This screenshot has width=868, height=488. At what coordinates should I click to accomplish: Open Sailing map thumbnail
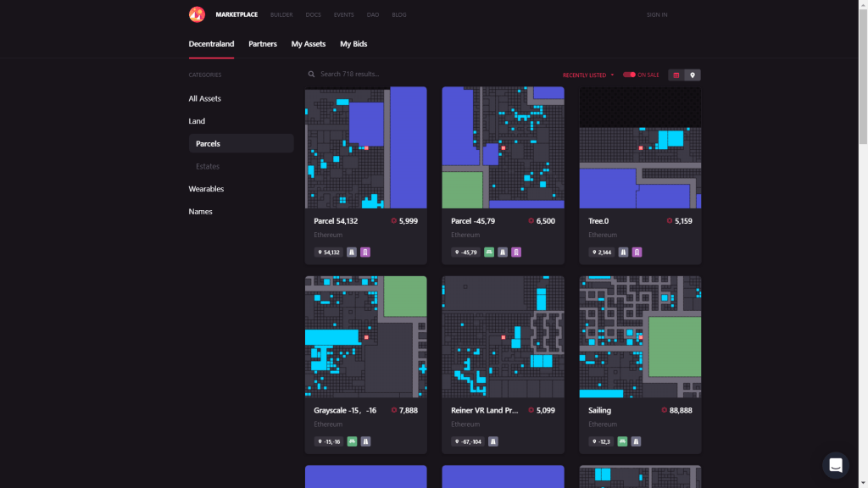click(640, 336)
